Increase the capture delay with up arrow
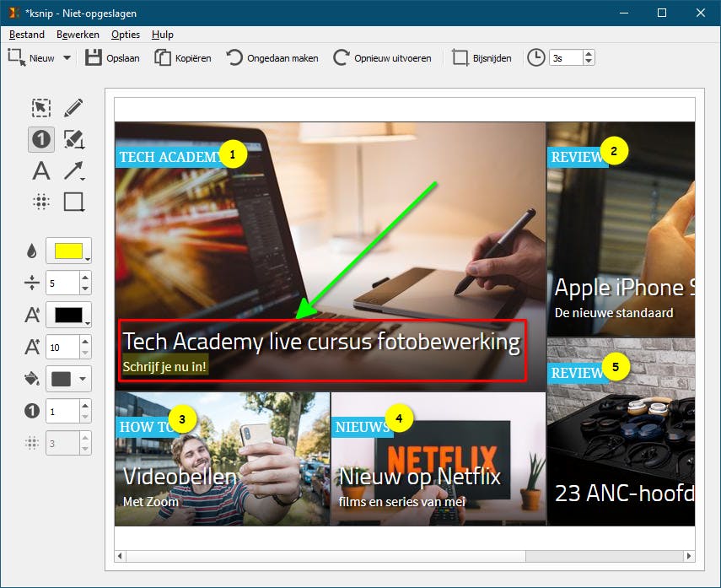This screenshot has width=721, height=588. [x=589, y=54]
